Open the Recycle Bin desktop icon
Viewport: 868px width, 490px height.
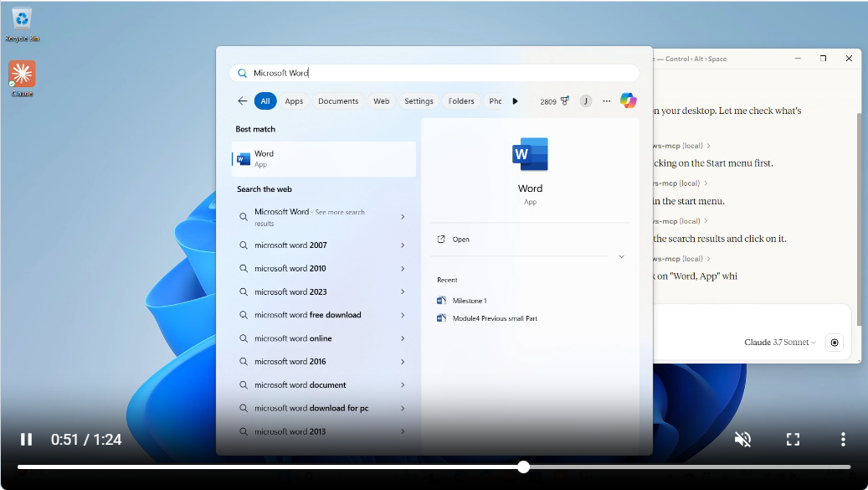click(x=22, y=24)
